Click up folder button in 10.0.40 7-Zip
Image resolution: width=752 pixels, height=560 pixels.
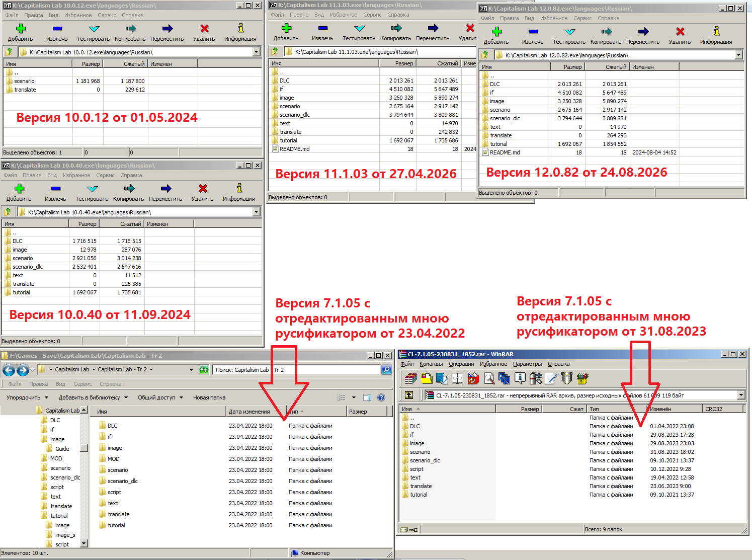(x=8, y=212)
